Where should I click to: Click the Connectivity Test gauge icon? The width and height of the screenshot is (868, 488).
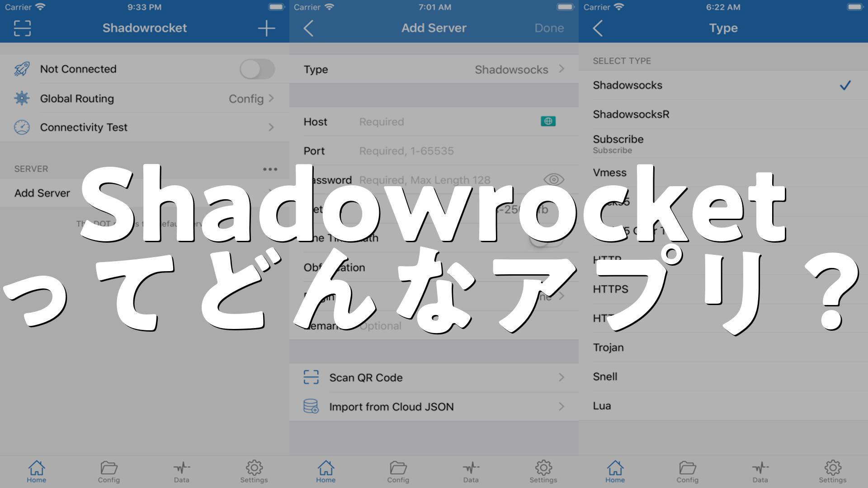[22, 127]
